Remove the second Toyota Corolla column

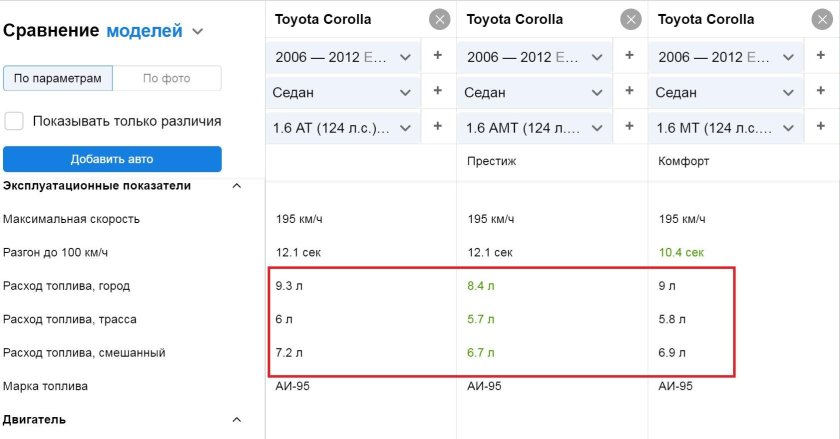pos(630,19)
